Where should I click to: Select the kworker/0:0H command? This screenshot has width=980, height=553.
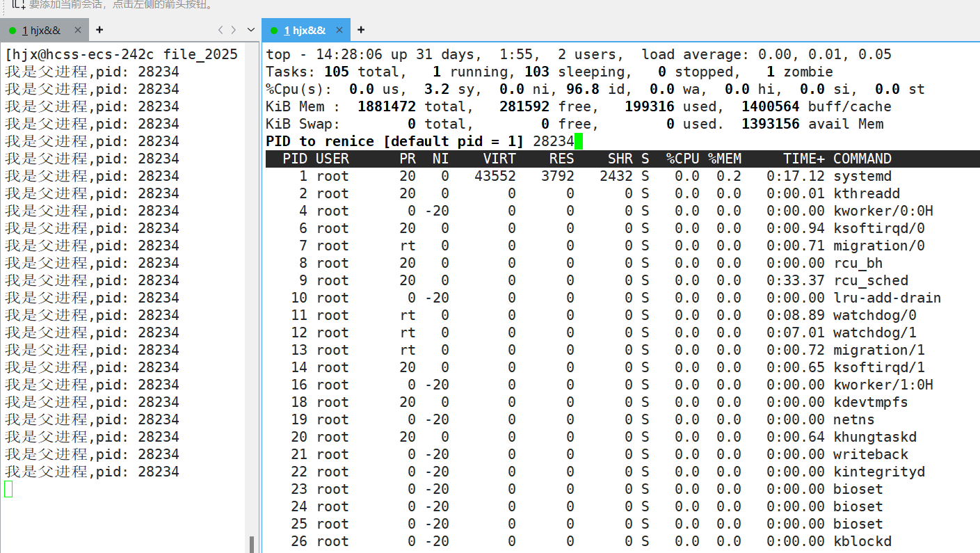pos(883,211)
